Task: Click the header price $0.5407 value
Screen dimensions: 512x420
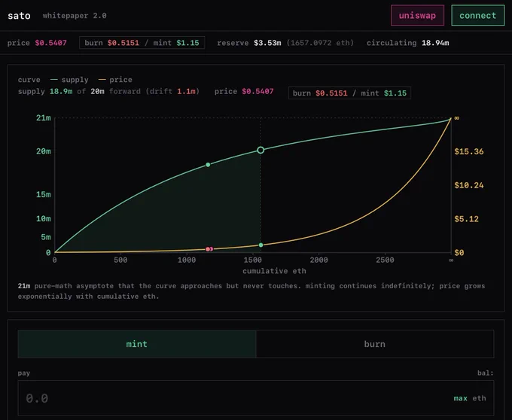Action: tap(51, 43)
